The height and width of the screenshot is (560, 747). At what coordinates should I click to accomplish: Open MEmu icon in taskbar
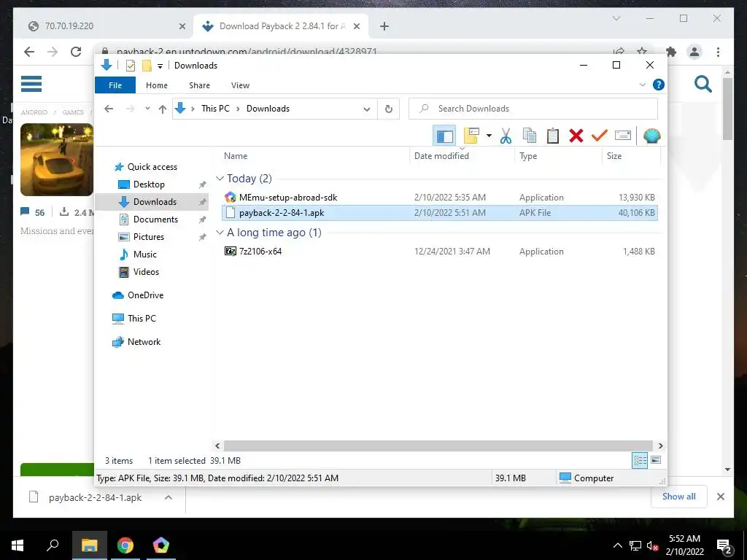pyautogui.click(x=161, y=545)
